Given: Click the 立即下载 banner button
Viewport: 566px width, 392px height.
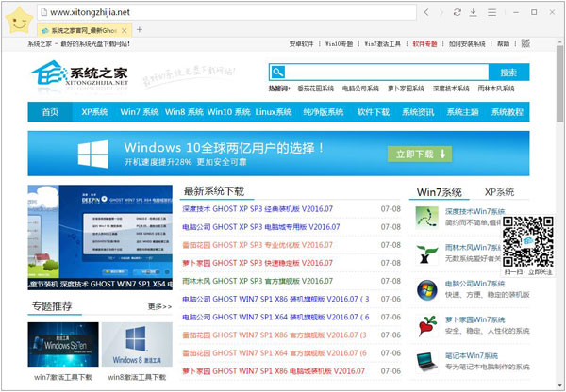Looking at the screenshot, I should [x=420, y=154].
